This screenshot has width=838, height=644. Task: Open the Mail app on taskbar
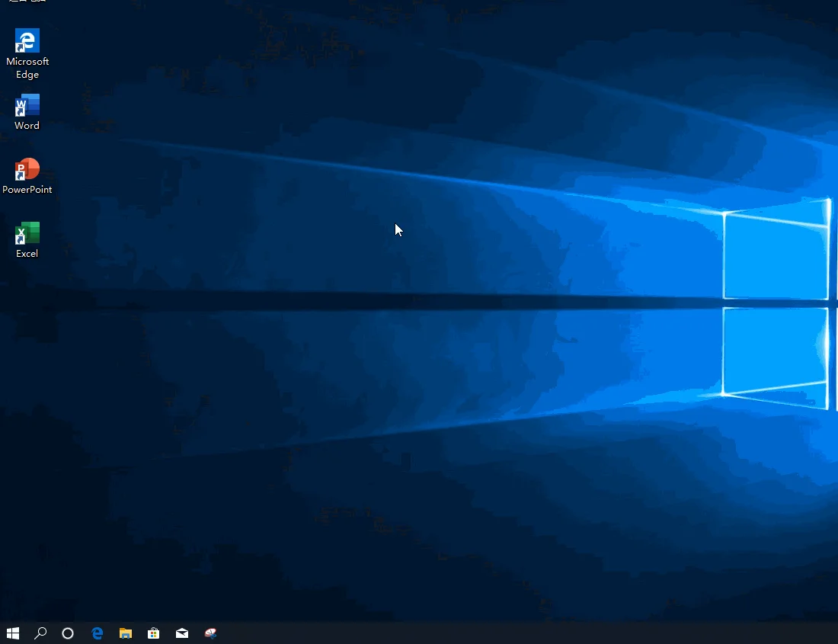tap(182, 633)
